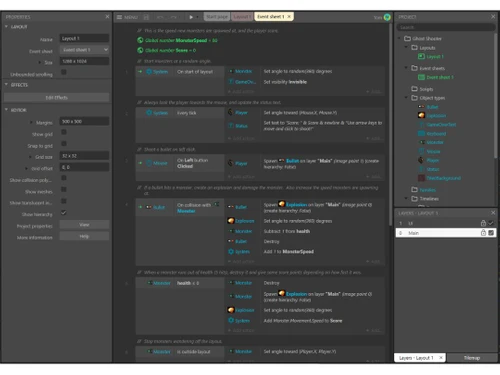The width and height of the screenshot is (500, 375).
Task: Click the Bullet object icon in Project tree
Action: coord(421,107)
